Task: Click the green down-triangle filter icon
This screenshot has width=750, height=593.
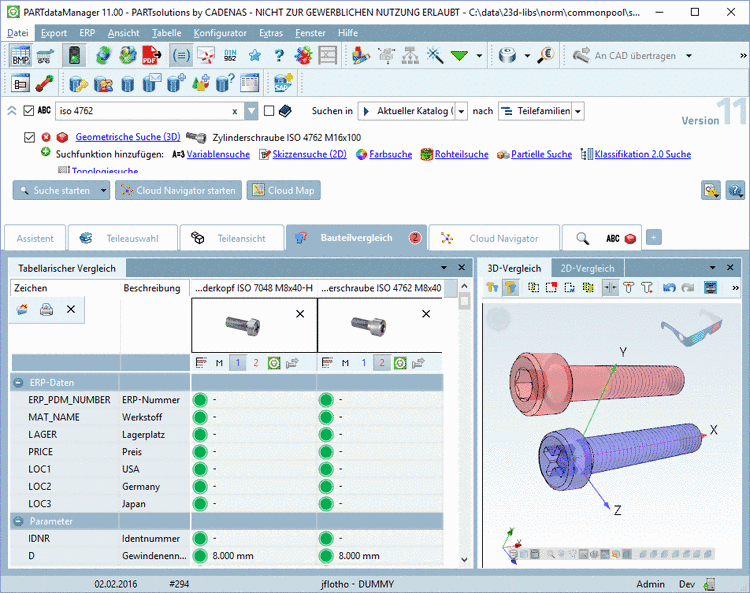Action: pos(459,55)
